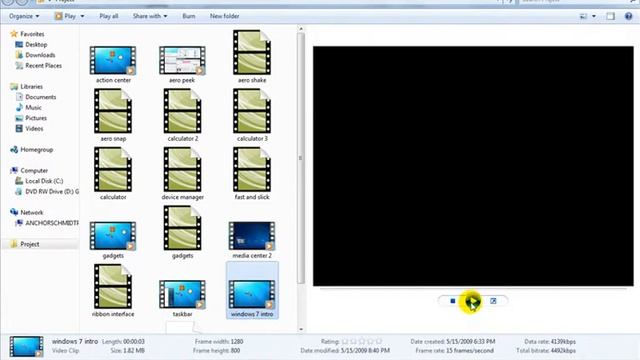Screen dimensions: 640x360
Task: Click the file list scrollbar down arrow
Action: [x=301, y=329]
